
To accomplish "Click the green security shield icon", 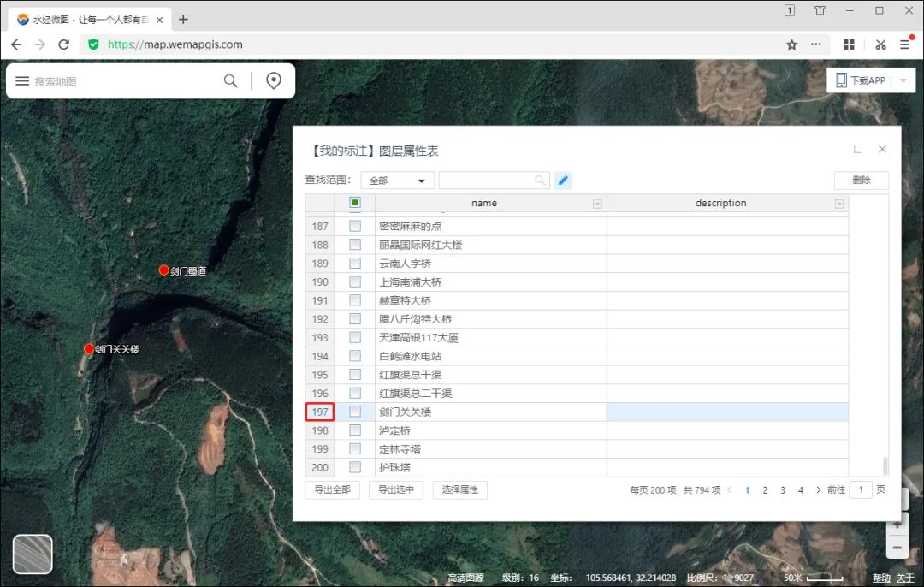I will [x=93, y=44].
